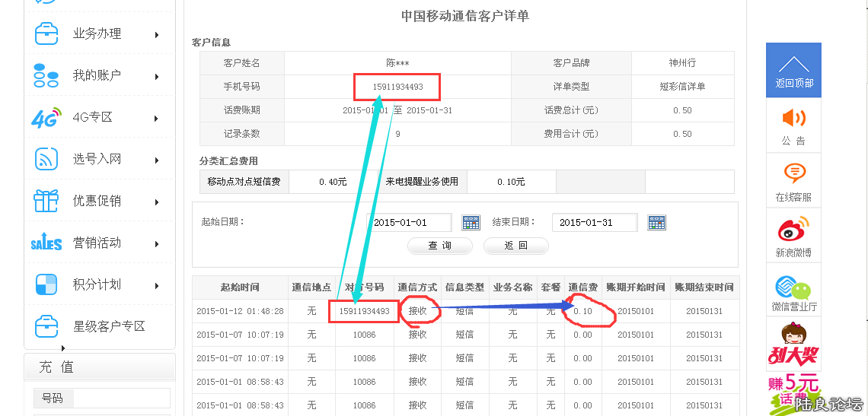This screenshot has height=416, width=868.
Task: Click the 短彩信详单 cell
Action: pos(682,86)
